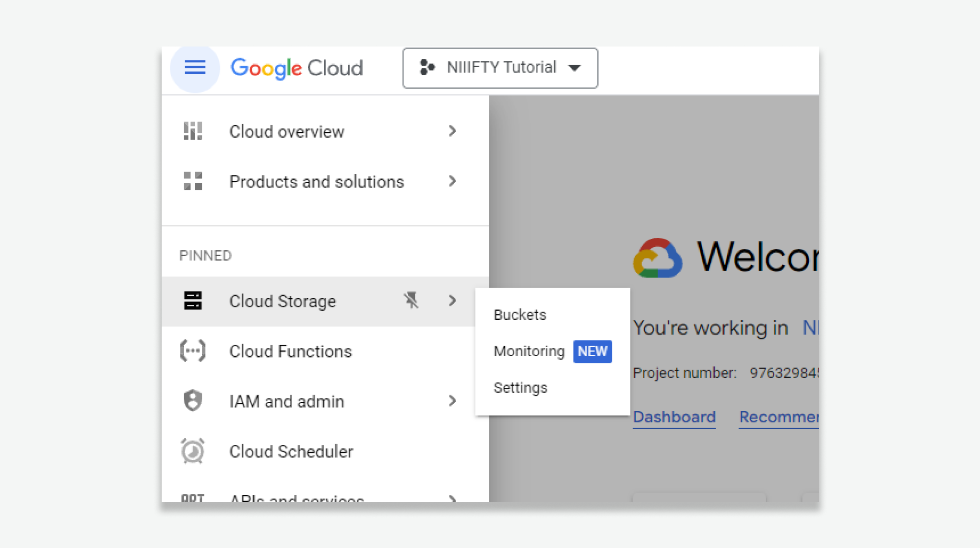Open the NIIIFTY Tutorial project selector

tap(500, 68)
